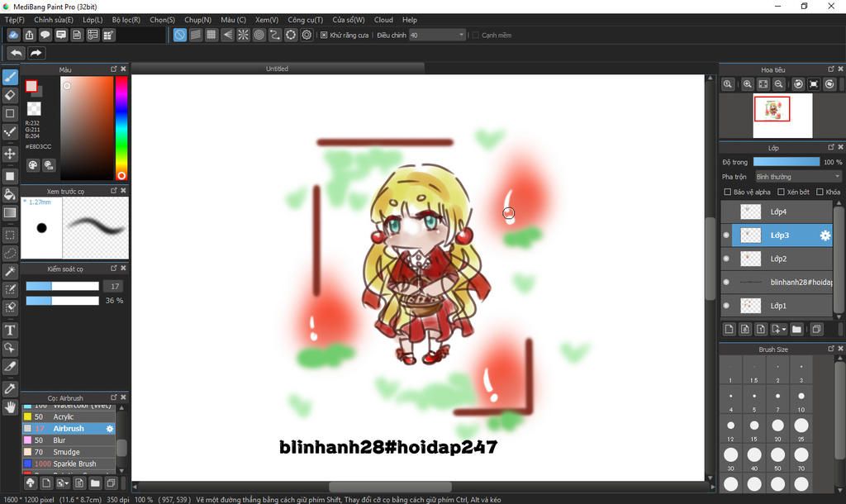The image size is (846, 504).
Task: Show the Lớp4 layer
Action: pyautogui.click(x=726, y=212)
